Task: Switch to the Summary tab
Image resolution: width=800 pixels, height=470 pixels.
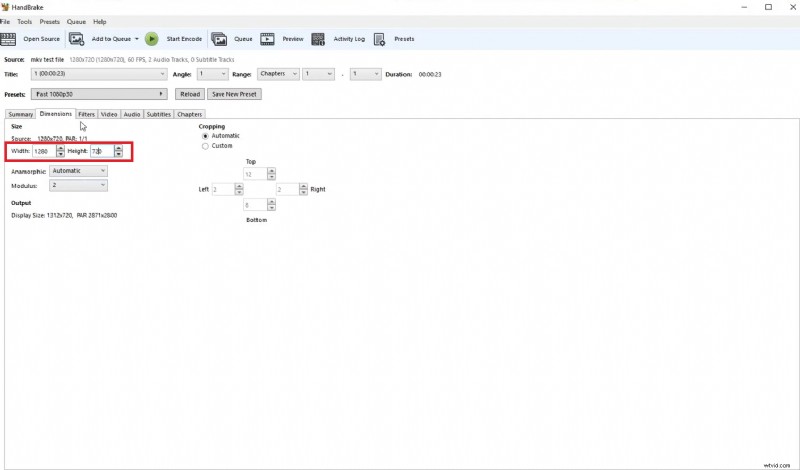Action: pyautogui.click(x=20, y=114)
